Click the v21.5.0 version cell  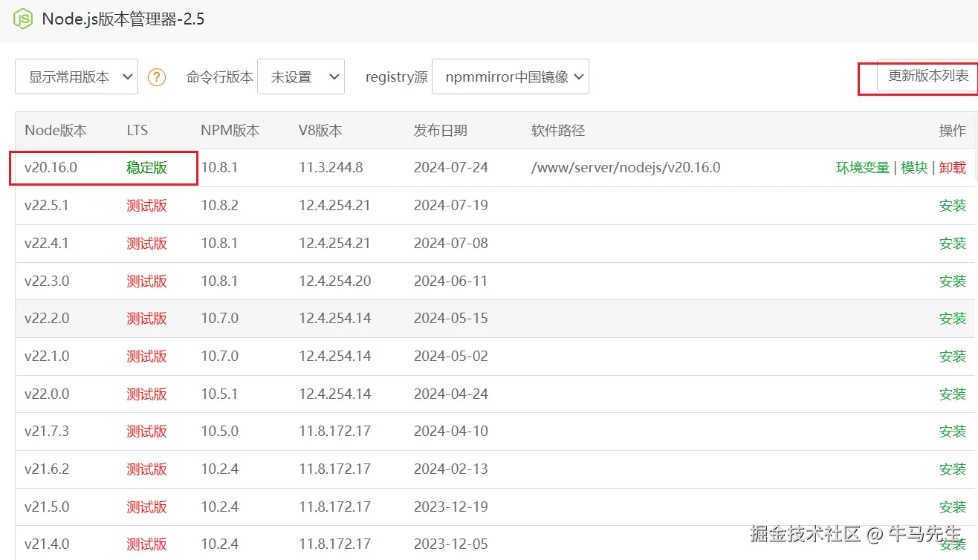[x=47, y=507]
